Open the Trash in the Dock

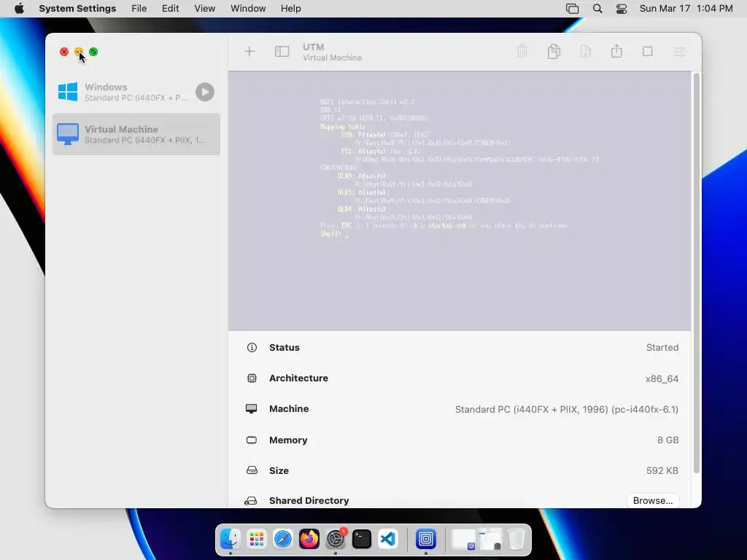coord(516,539)
